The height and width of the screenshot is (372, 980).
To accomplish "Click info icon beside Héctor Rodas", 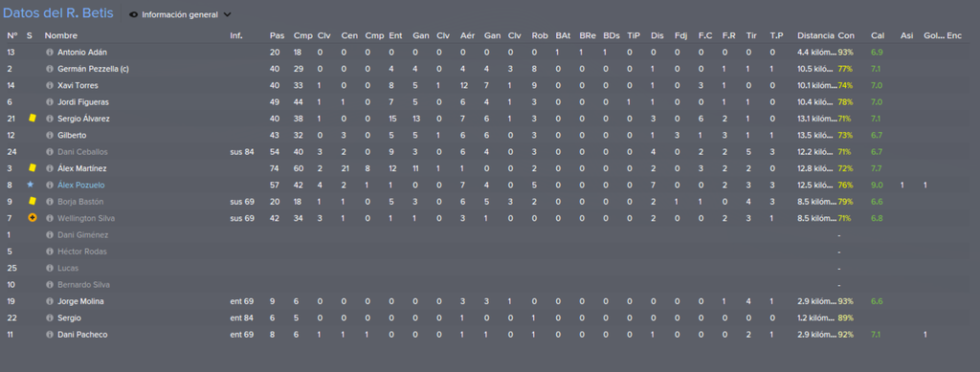I will pyautogui.click(x=50, y=252).
